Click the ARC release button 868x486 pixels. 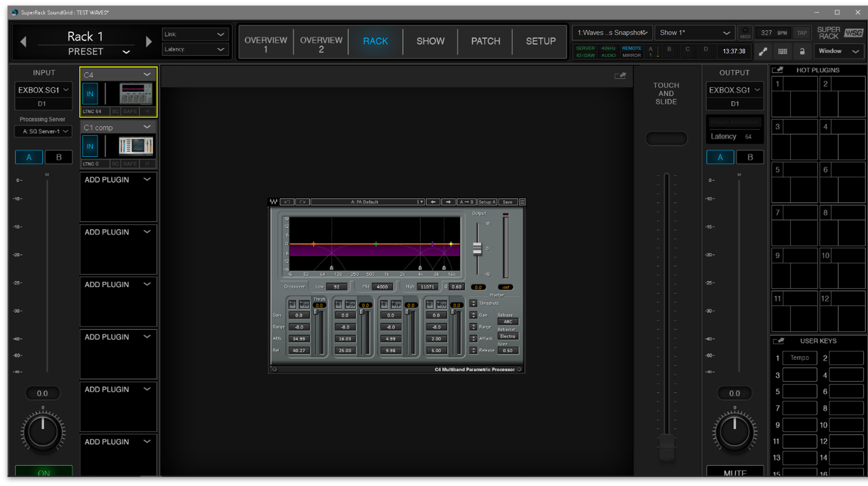[x=508, y=322]
